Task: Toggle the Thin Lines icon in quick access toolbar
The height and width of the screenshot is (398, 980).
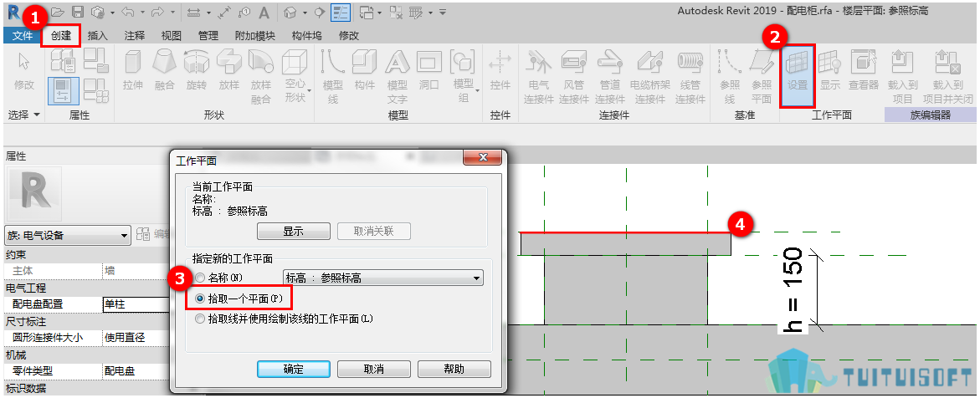Action: (x=341, y=11)
